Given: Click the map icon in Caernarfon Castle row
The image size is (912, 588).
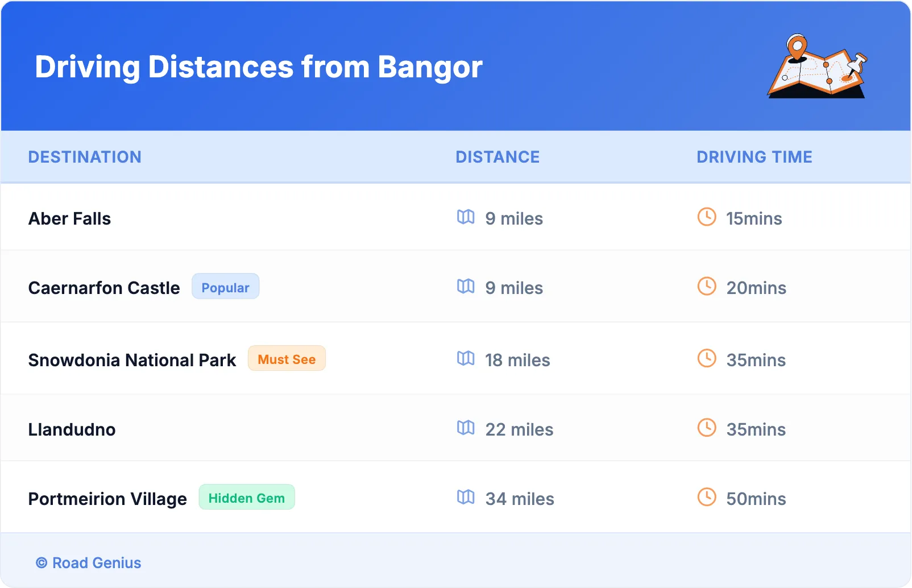Looking at the screenshot, I should [466, 286].
